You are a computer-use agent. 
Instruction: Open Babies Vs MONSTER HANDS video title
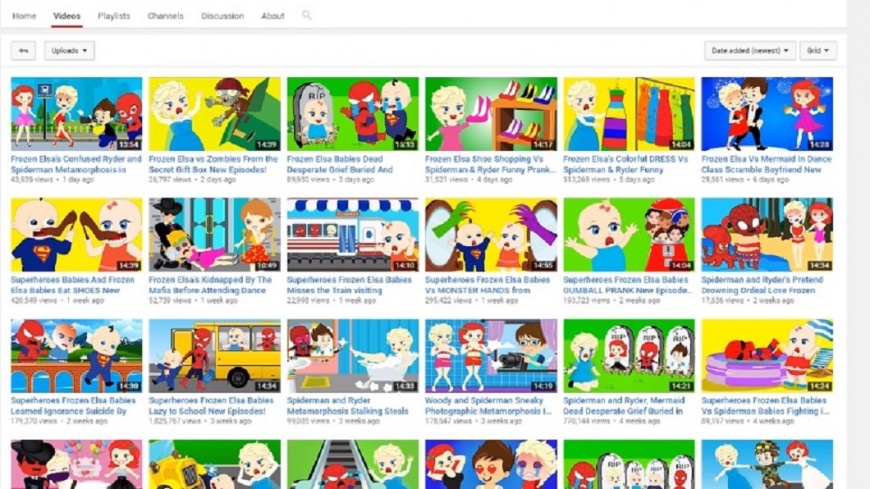487,285
